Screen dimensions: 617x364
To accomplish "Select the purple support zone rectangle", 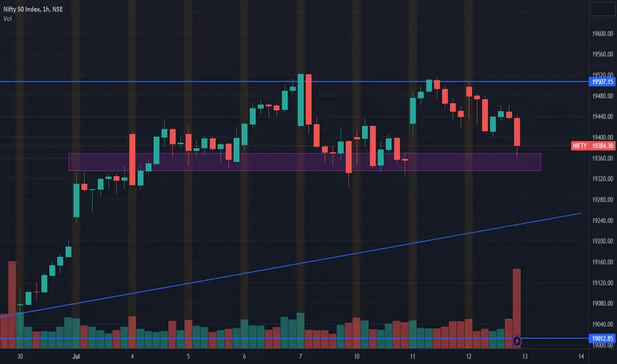I will click(x=305, y=161).
